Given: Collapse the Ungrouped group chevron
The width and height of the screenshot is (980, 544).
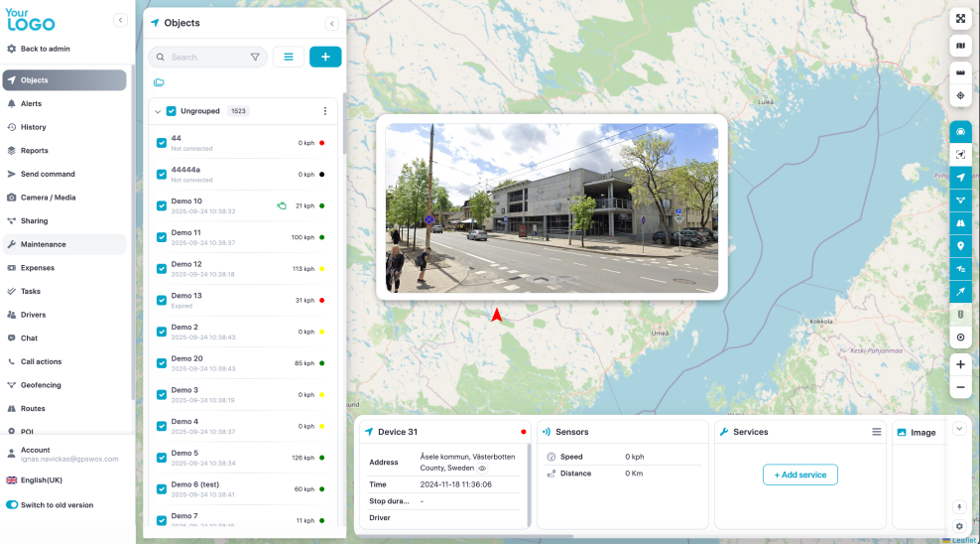Looking at the screenshot, I should pyautogui.click(x=158, y=111).
